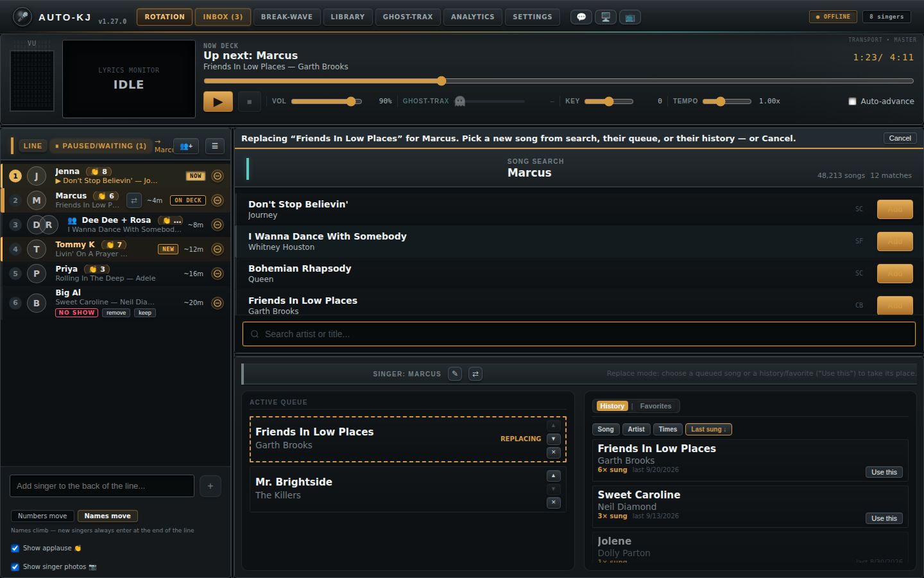This screenshot has height=578, width=924.
Task: Adjust the TEMPO slider
Action: click(727, 101)
